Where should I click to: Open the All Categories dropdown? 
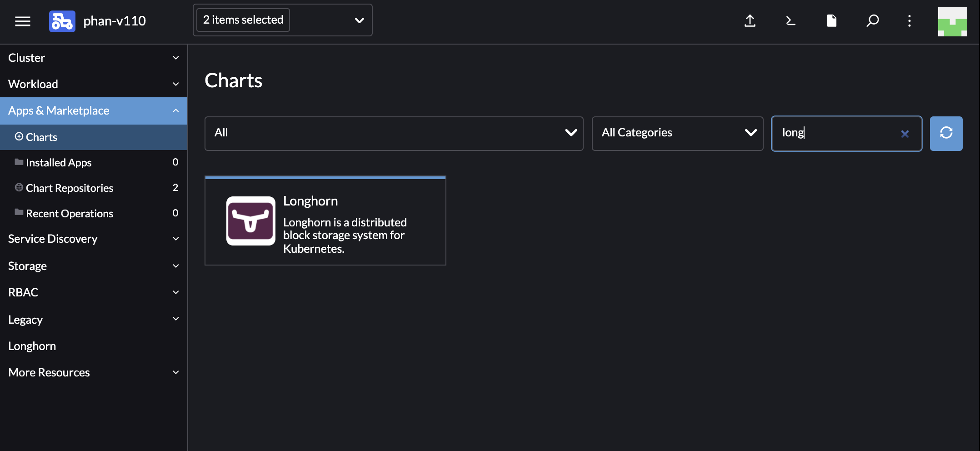click(x=677, y=133)
